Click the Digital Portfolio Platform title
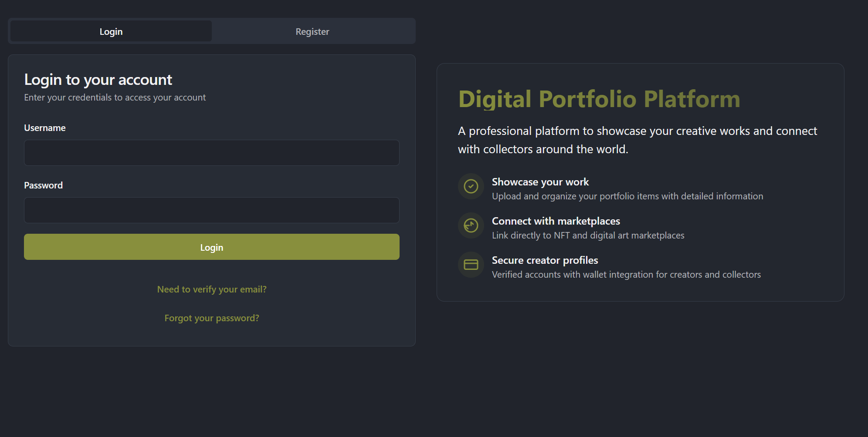This screenshot has width=868, height=437. point(599,99)
